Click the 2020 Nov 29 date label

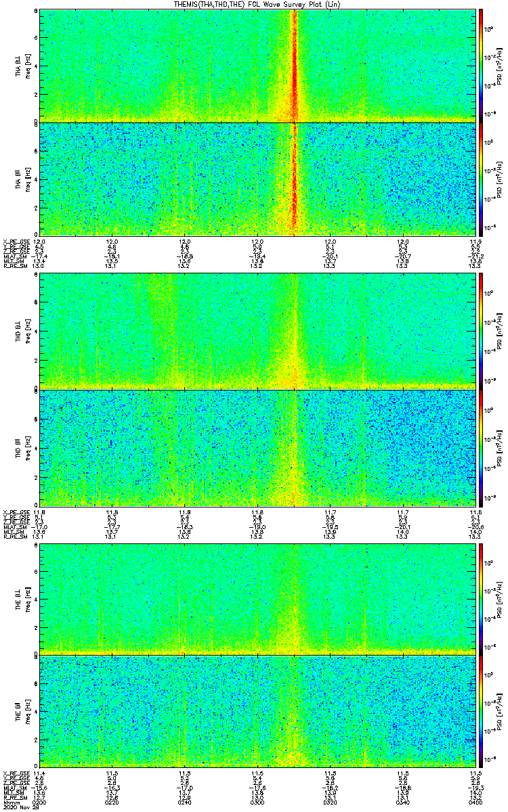(x=17, y=808)
